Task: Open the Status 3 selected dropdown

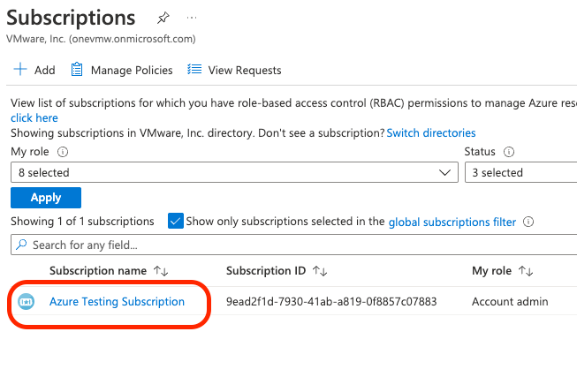Action: (520, 172)
